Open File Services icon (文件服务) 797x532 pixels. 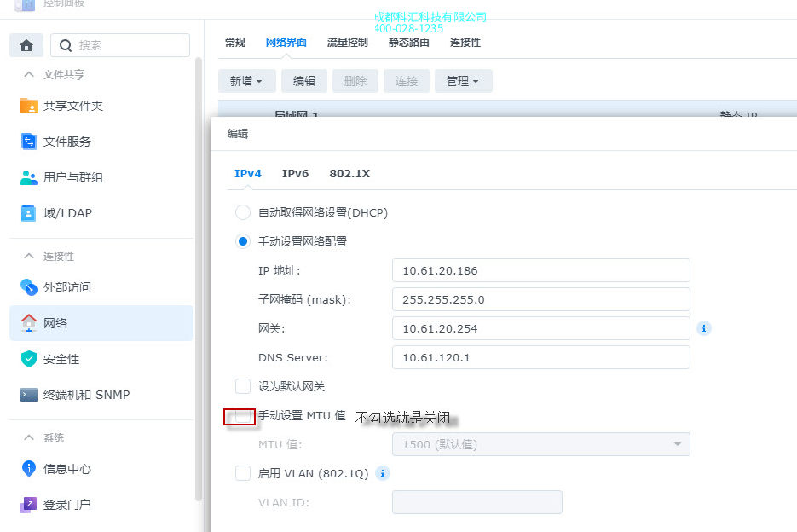28,142
